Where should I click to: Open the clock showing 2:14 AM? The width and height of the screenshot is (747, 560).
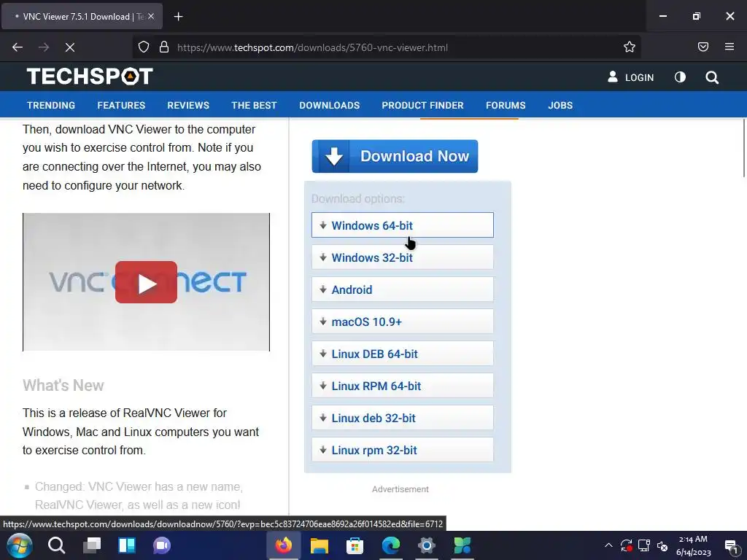click(693, 545)
